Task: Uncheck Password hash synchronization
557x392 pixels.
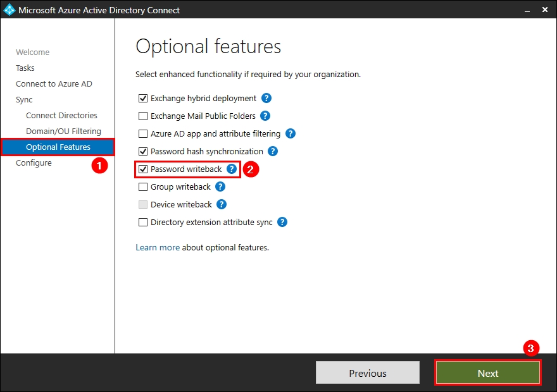Action: (x=142, y=151)
